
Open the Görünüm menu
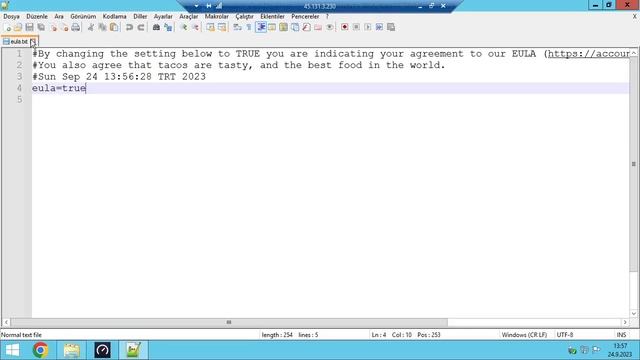point(83,17)
